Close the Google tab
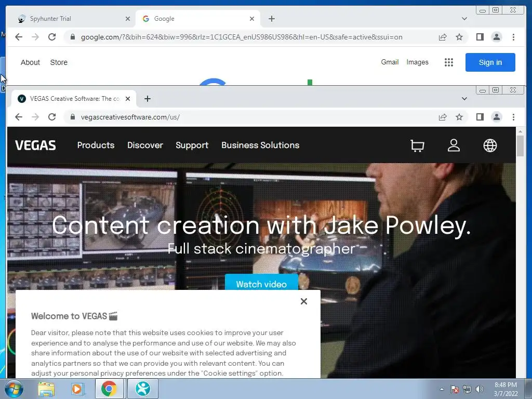 [252, 19]
